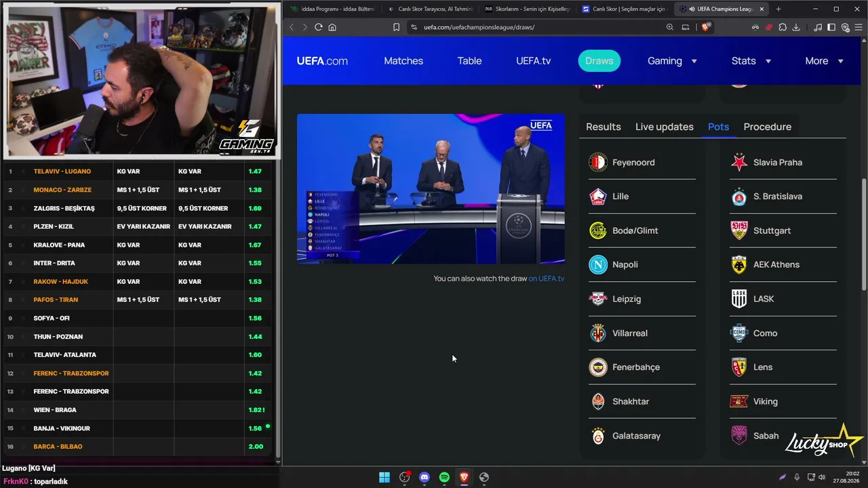The height and width of the screenshot is (488, 868).
Task: Go to the browser home page
Action: pyautogui.click(x=332, y=27)
